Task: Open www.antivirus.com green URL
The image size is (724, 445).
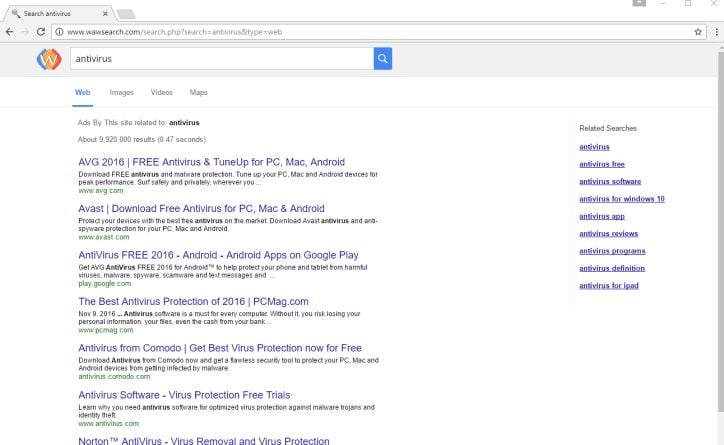Action: pos(109,424)
